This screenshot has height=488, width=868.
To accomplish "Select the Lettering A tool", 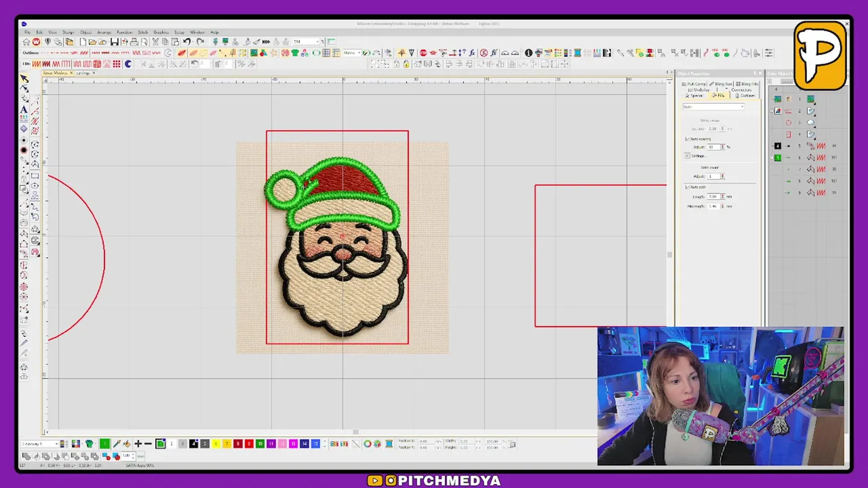I will [24, 109].
